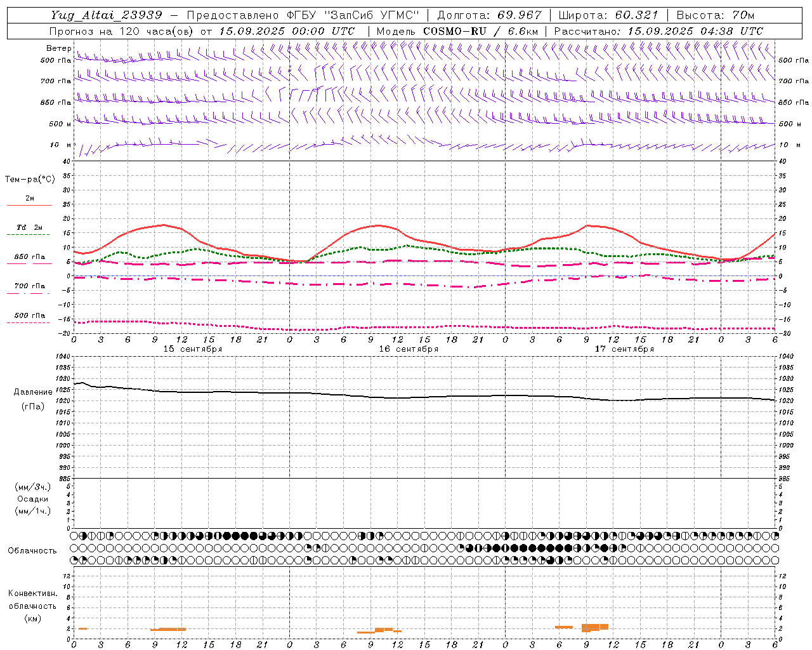Select the latitude value 60.321
Image resolution: width=812 pixels, height=650 pixels.
(636, 15)
